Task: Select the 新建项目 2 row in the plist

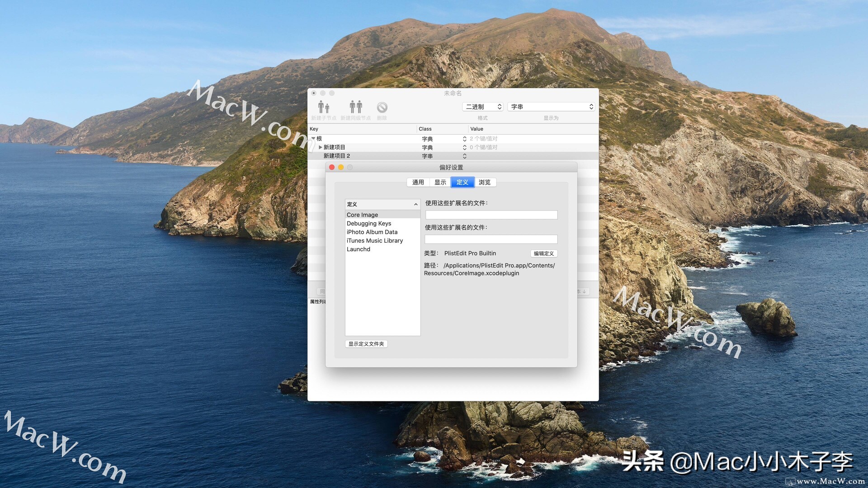Action: click(337, 156)
